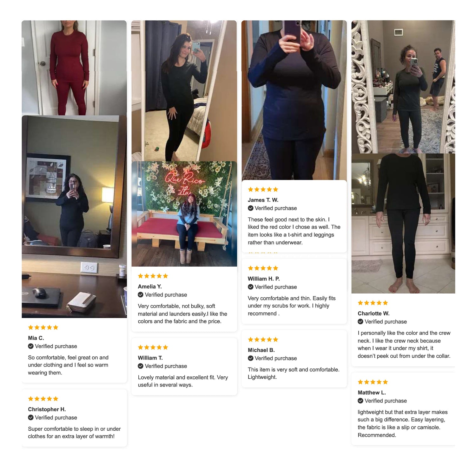Screen dimensions: 476x464
Task: Click verified checkmark icon under William H. P.
Action: point(251,287)
